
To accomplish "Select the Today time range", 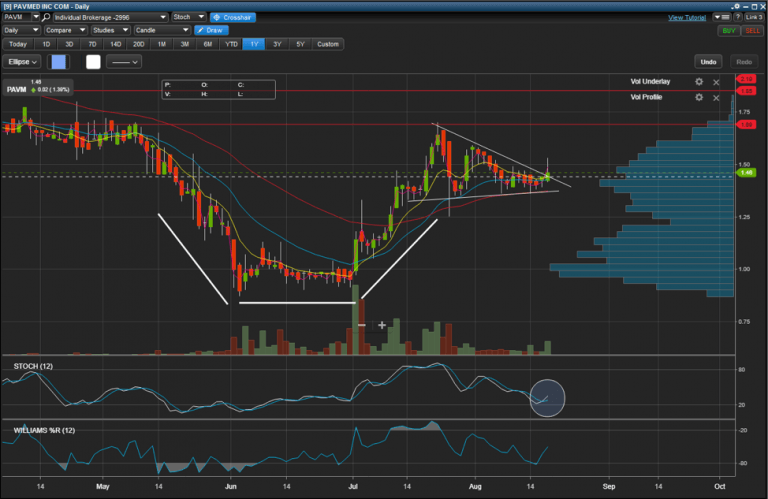I will pyautogui.click(x=18, y=44).
